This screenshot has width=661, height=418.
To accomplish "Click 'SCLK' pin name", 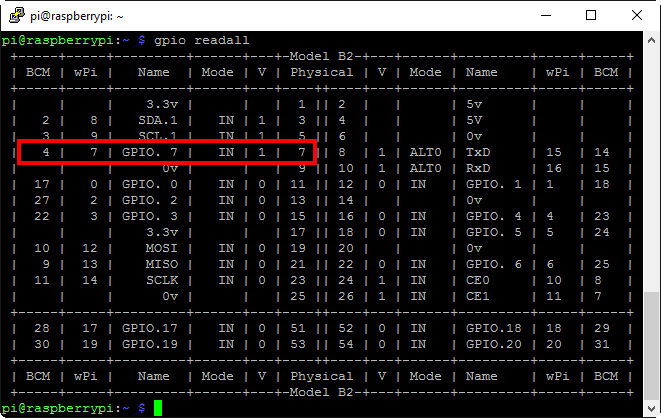I will [x=161, y=280].
